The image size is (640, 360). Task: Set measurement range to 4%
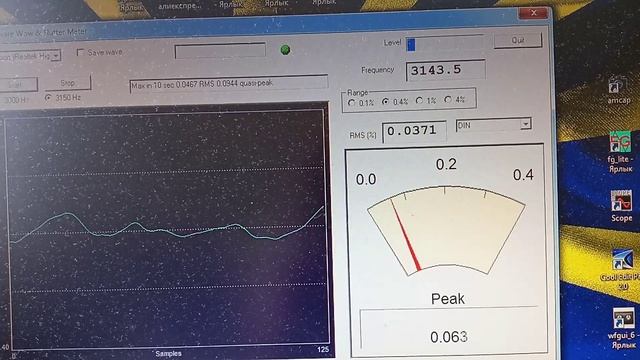[x=448, y=99]
